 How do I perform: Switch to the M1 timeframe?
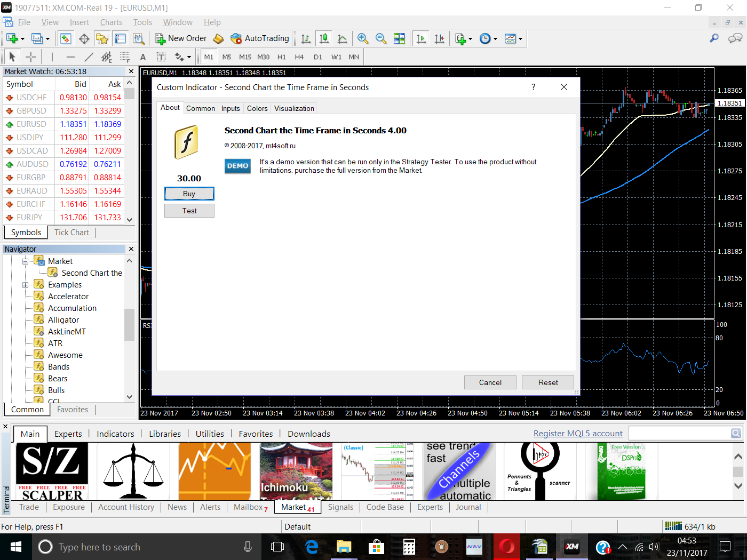[x=209, y=57]
